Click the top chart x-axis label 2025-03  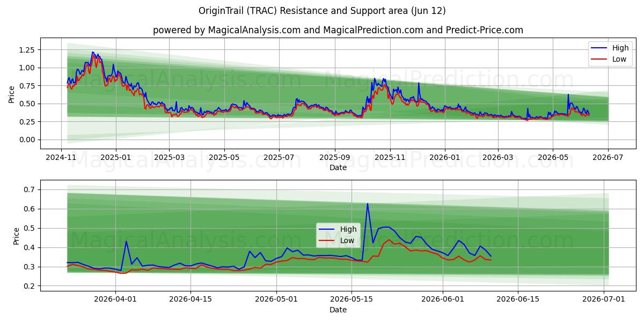click(169, 158)
